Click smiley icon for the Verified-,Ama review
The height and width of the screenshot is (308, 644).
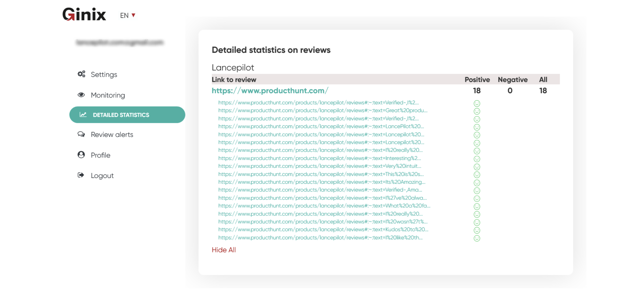477,191
